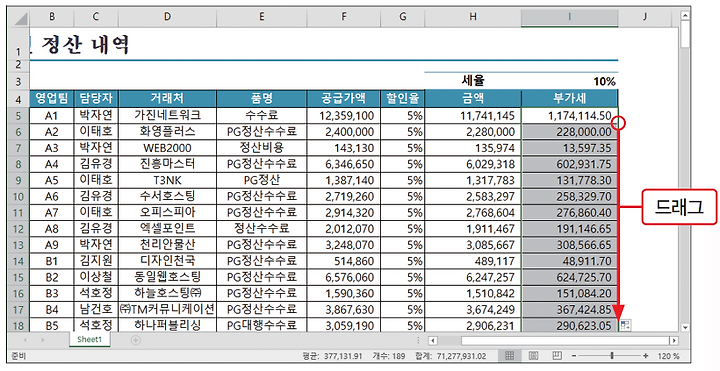Screen dimensions: 720x371
Task: Select column F header
Action: click(x=344, y=17)
